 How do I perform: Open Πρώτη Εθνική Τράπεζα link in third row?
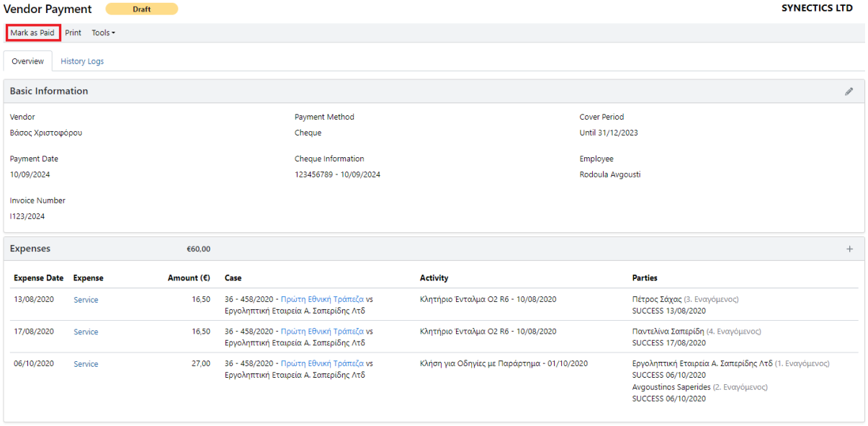pyautogui.click(x=322, y=364)
